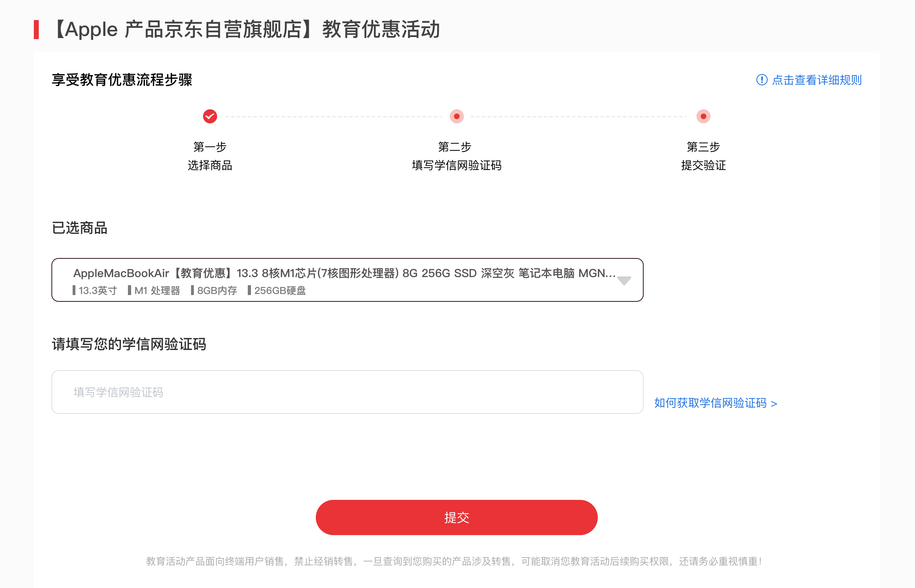Click the 256GB硬盘 spec tag
Viewport: 915px width, 588px height.
[x=277, y=290]
